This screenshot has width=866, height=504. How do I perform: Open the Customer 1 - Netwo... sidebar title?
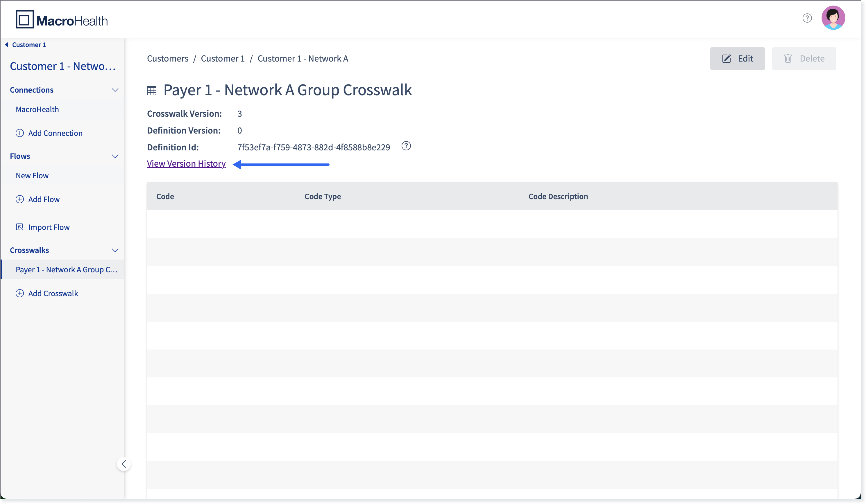[62, 66]
